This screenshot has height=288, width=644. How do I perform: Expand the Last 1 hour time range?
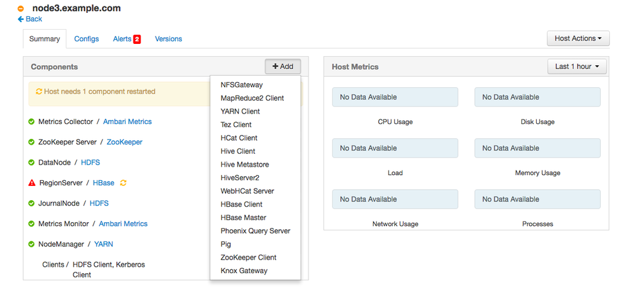click(577, 67)
